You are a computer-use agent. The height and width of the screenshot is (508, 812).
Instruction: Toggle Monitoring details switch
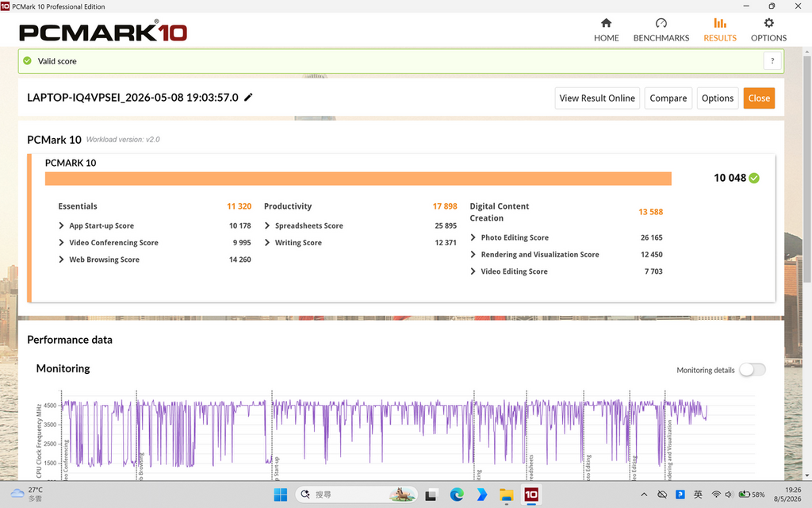[x=752, y=370]
